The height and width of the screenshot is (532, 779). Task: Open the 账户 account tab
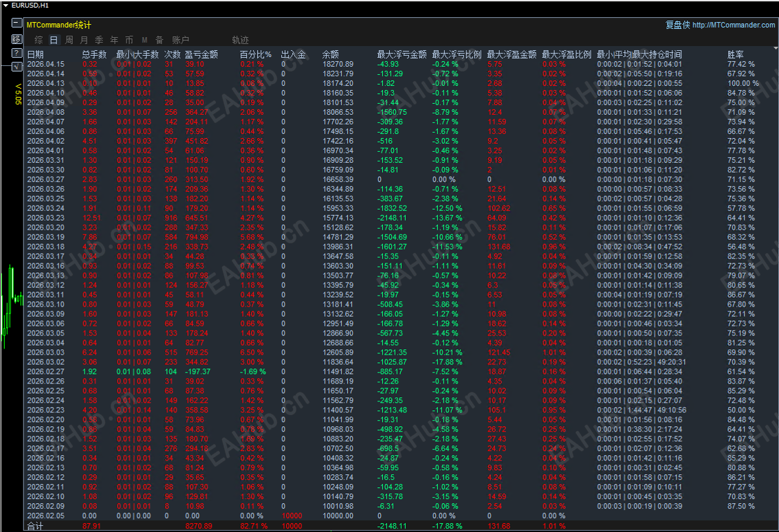click(x=181, y=41)
